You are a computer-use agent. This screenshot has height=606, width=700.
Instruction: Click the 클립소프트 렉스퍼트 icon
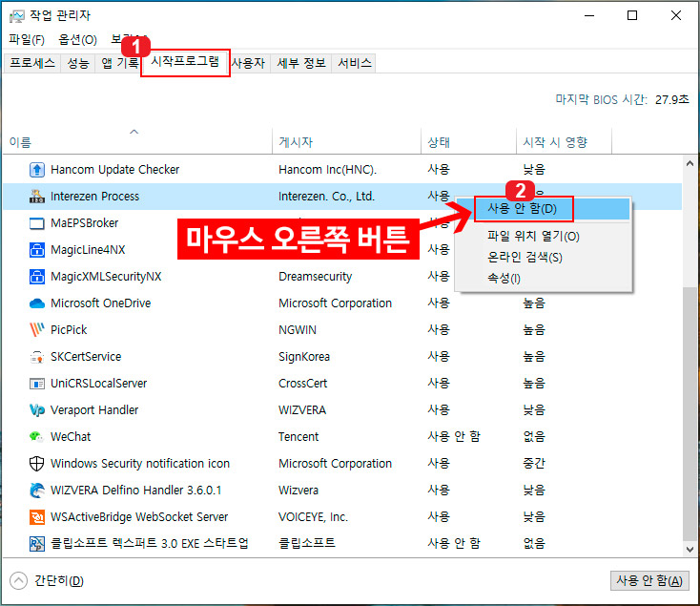tap(36, 544)
